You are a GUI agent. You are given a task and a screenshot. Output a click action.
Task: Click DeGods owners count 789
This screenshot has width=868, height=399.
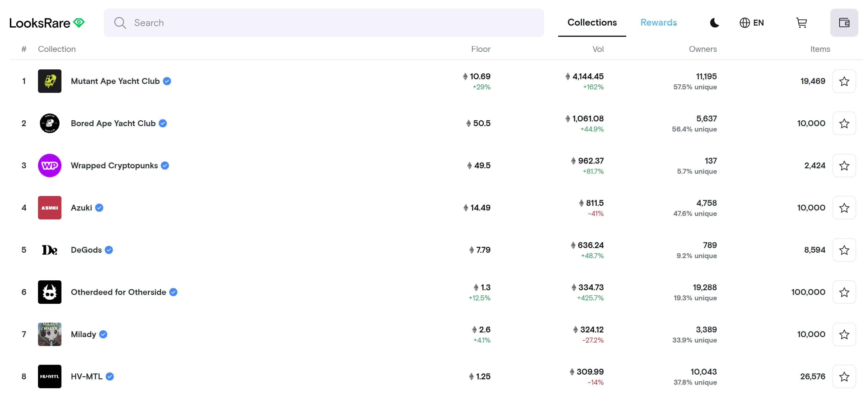coord(710,245)
